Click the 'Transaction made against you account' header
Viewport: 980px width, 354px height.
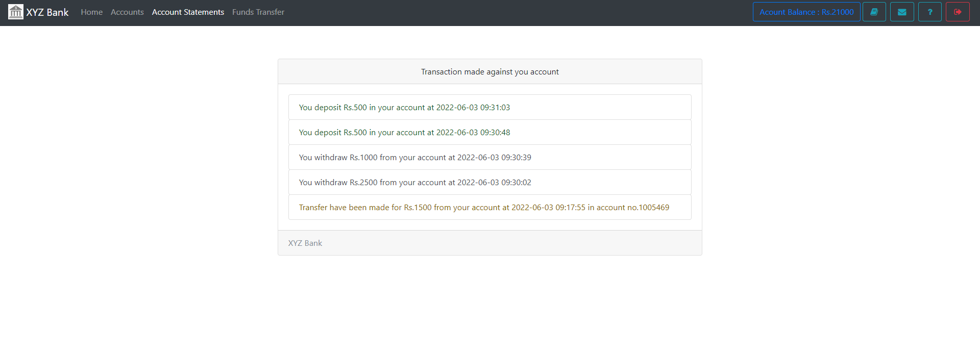[x=490, y=72]
